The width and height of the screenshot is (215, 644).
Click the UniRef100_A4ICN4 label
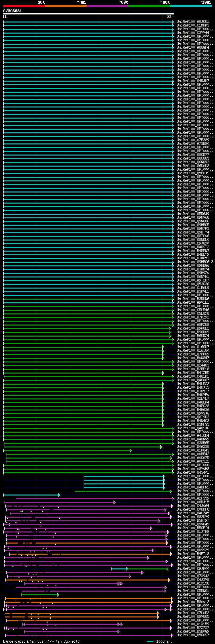(x=193, y=435)
